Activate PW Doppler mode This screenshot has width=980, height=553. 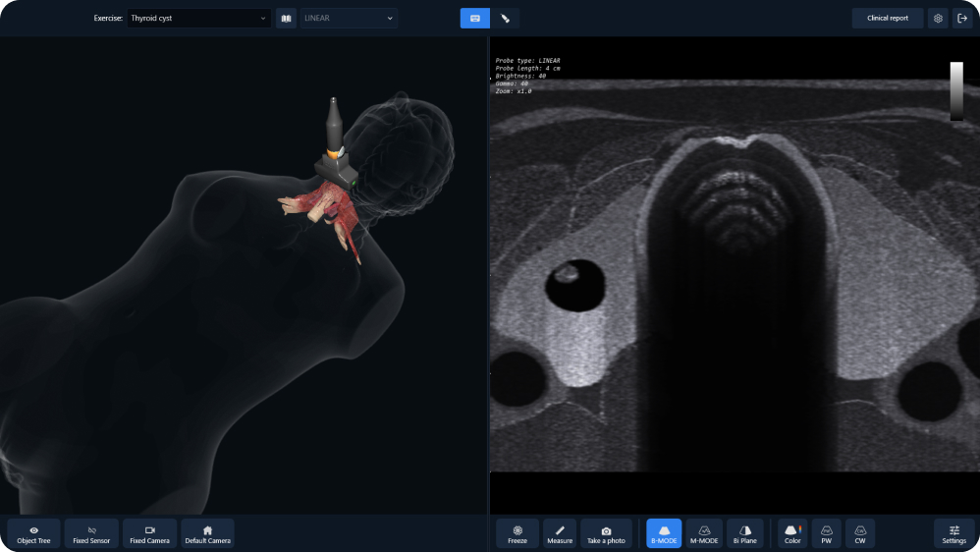pyautogui.click(x=826, y=533)
